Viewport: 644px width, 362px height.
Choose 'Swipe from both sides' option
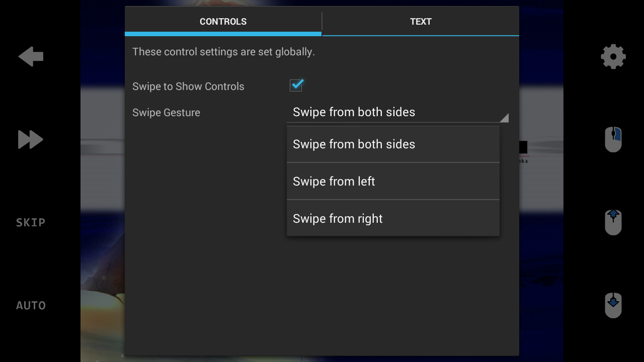(392, 144)
